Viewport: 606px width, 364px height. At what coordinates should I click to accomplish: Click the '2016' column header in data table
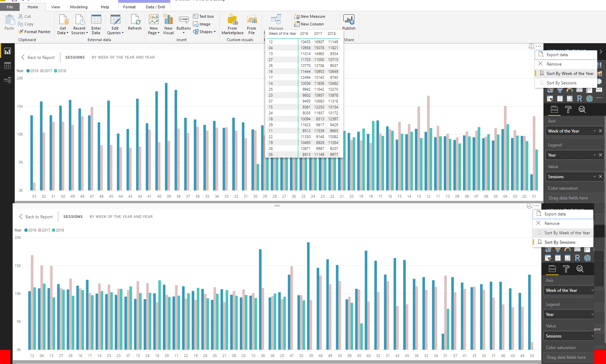304,34
